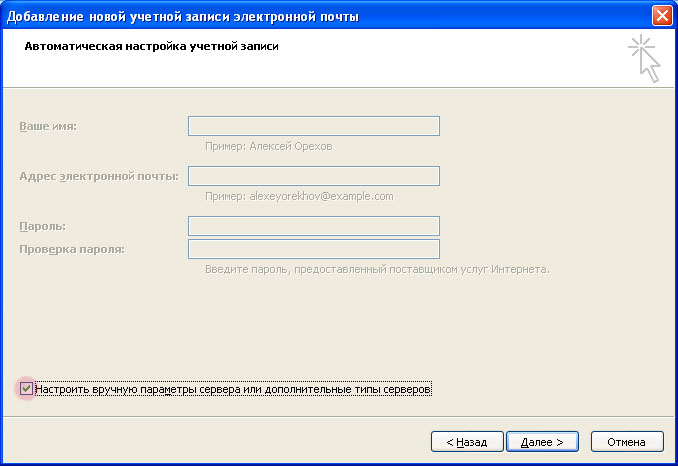
Task: Proceed with the 'Далее >' button
Action: tap(542, 441)
